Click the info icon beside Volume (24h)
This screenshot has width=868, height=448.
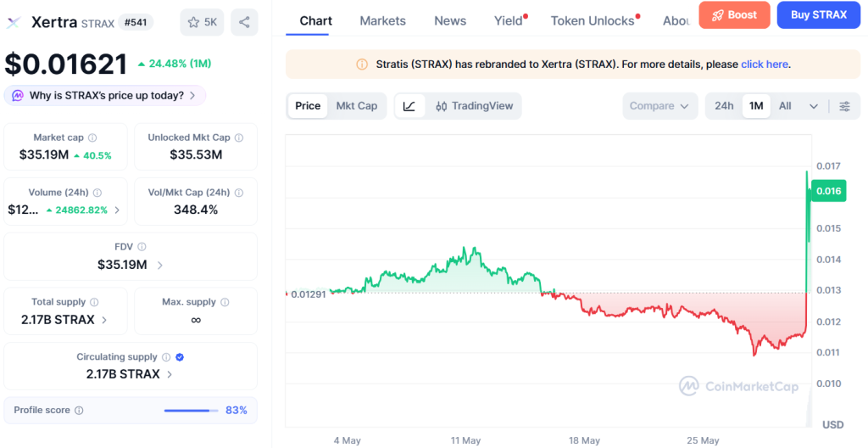coord(97,193)
